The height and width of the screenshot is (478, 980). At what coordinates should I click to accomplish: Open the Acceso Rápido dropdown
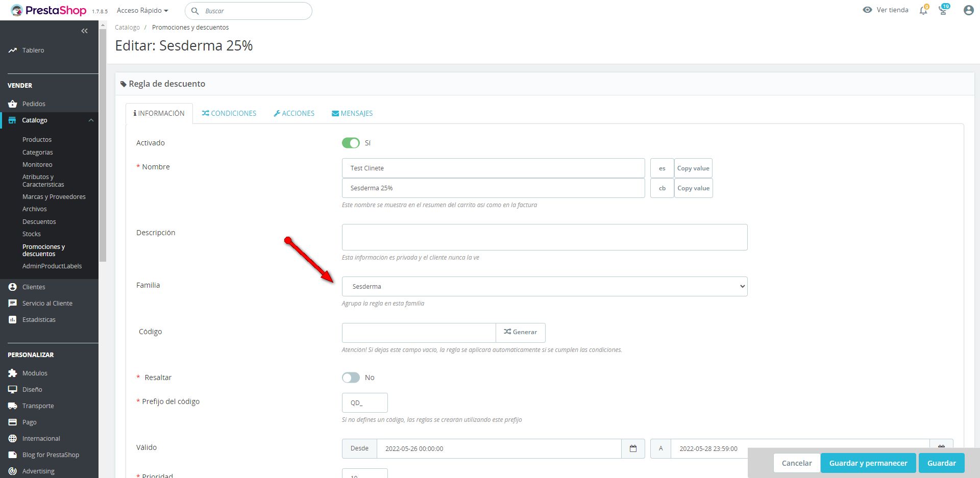142,11
